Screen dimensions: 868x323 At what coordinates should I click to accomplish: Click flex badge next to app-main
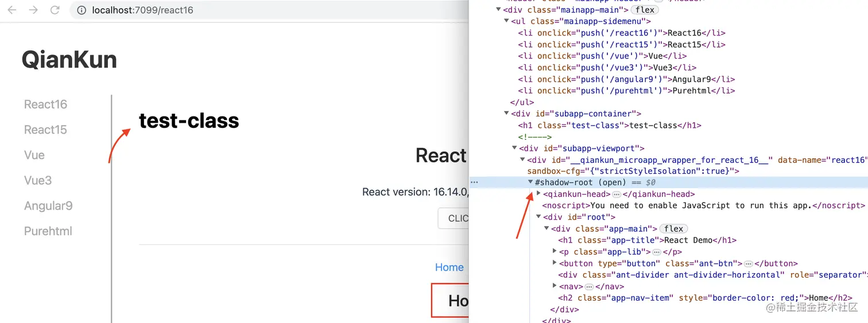(x=673, y=228)
